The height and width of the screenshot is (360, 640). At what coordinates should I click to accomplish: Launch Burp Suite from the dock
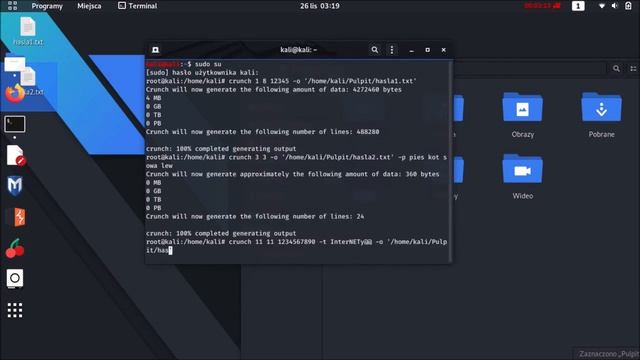16,217
